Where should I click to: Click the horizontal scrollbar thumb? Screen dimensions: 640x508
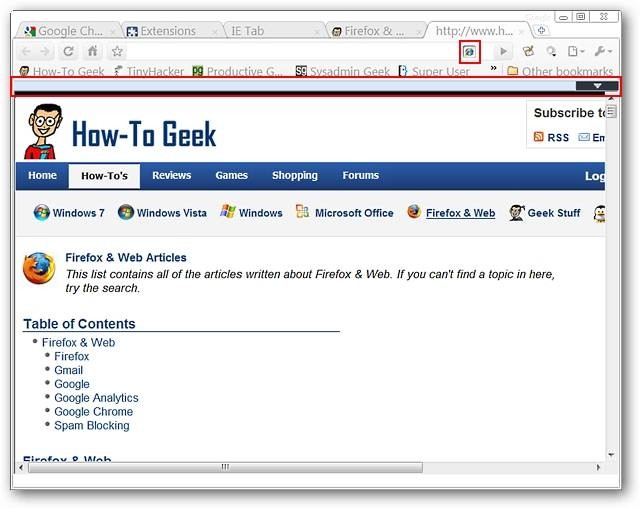click(x=225, y=467)
